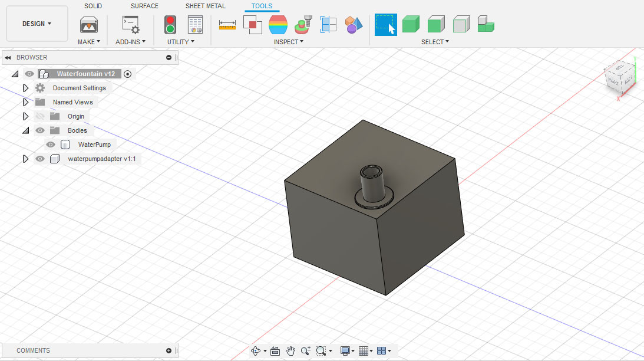This screenshot has width=644, height=361.
Task: Activate Waterfountain v12 component radio button
Action: [x=128, y=74]
